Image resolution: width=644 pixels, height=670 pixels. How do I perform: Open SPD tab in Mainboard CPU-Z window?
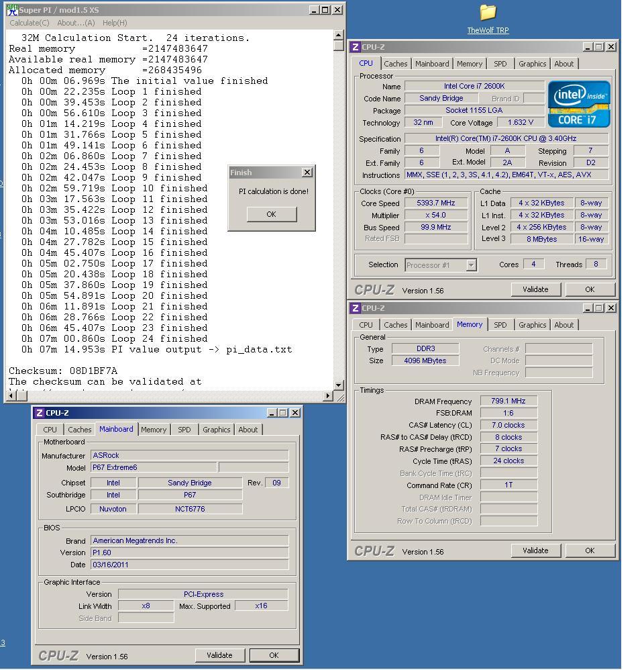[184, 430]
